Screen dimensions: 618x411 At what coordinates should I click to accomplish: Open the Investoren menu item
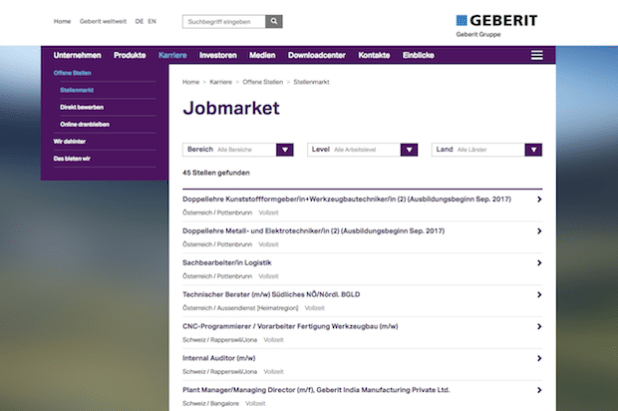click(218, 56)
